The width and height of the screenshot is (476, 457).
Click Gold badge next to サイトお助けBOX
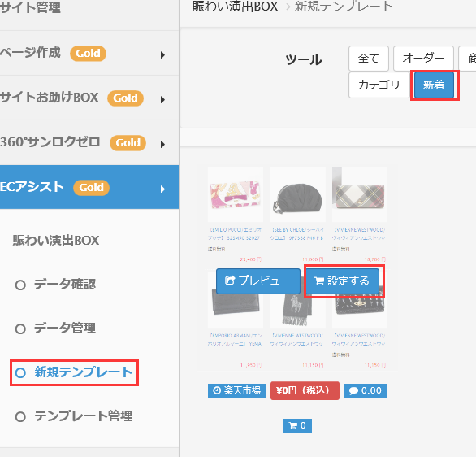125,98
